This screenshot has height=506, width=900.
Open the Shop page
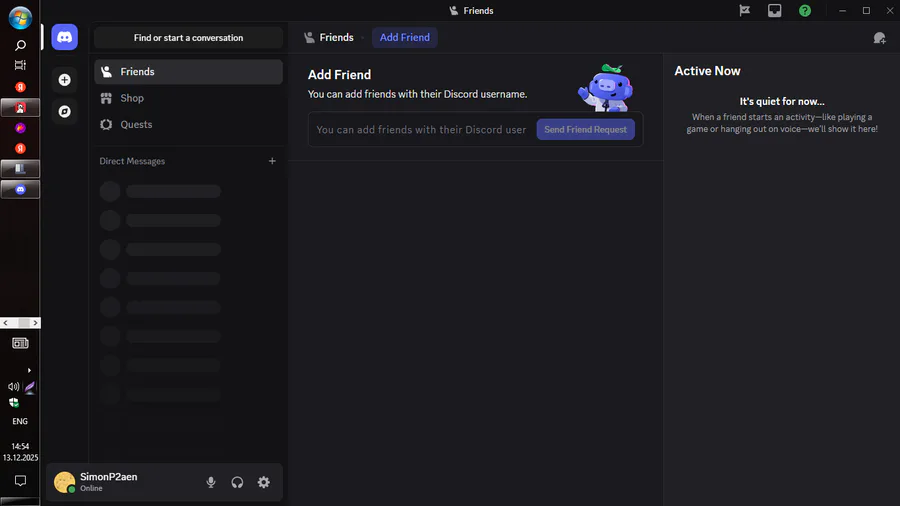(x=188, y=98)
